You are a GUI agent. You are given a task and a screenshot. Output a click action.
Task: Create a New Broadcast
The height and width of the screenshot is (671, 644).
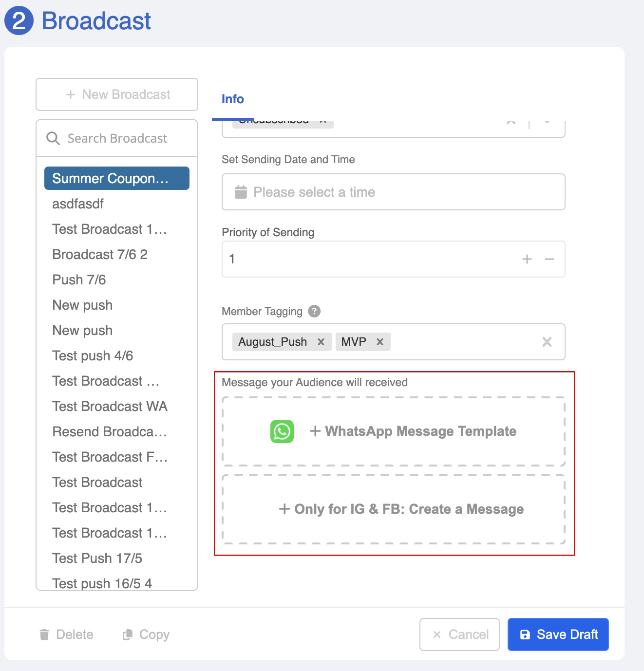coord(117,94)
